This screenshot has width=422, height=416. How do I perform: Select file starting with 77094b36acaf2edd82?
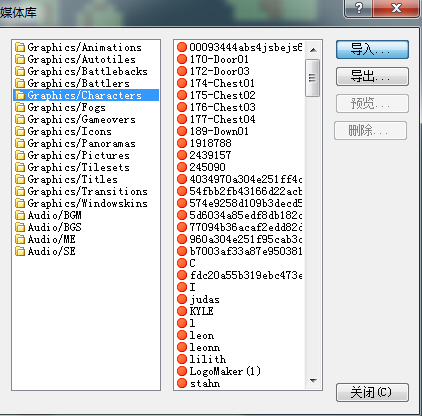point(246,227)
